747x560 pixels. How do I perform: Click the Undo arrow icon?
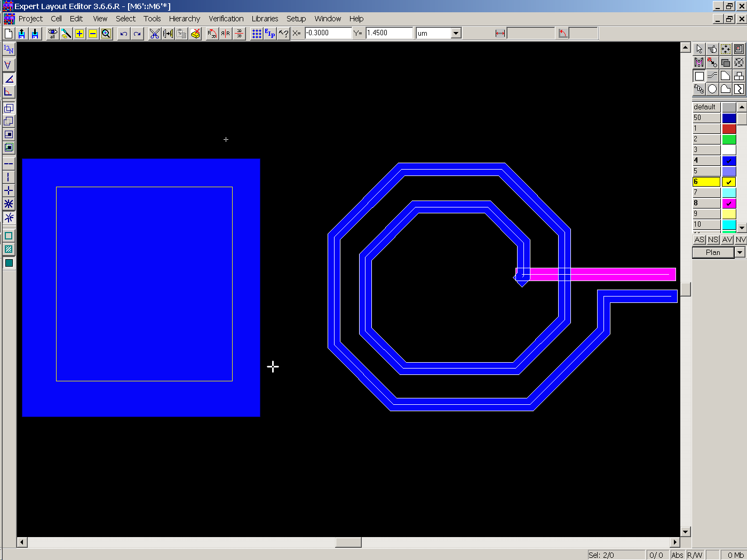pos(124,34)
